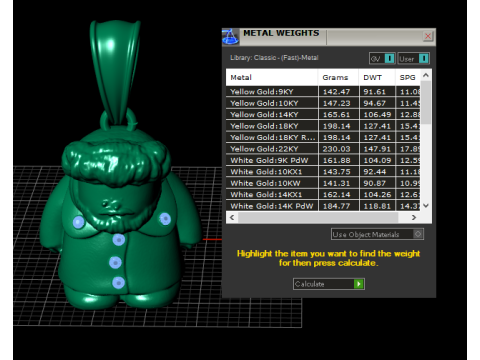This screenshot has width=480, height=360.
Task: Click the 162.14 grams value
Action: tap(337, 195)
